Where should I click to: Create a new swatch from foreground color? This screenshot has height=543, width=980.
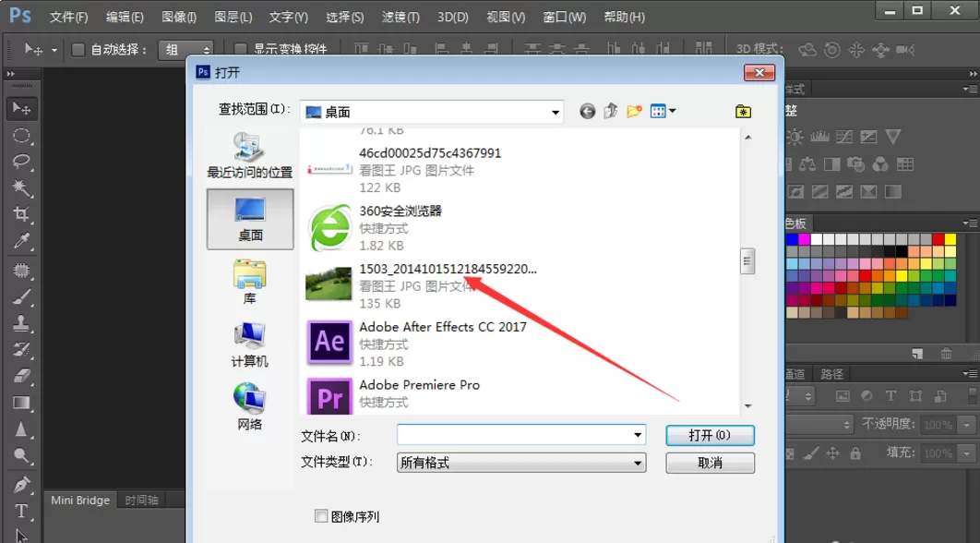click(917, 354)
